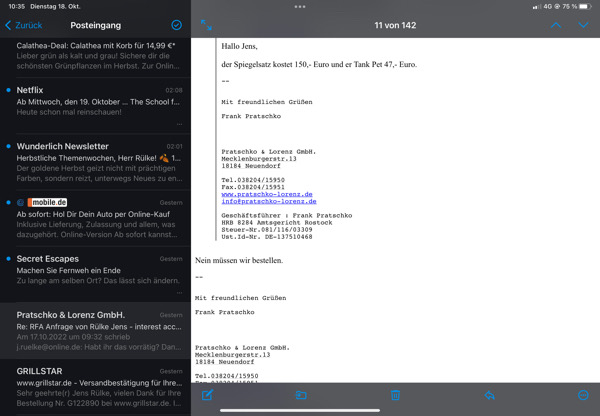The width and height of the screenshot is (600, 416).
Task: Tap the ellipsis under Netflix preview
Action: [x=179, y=124]
